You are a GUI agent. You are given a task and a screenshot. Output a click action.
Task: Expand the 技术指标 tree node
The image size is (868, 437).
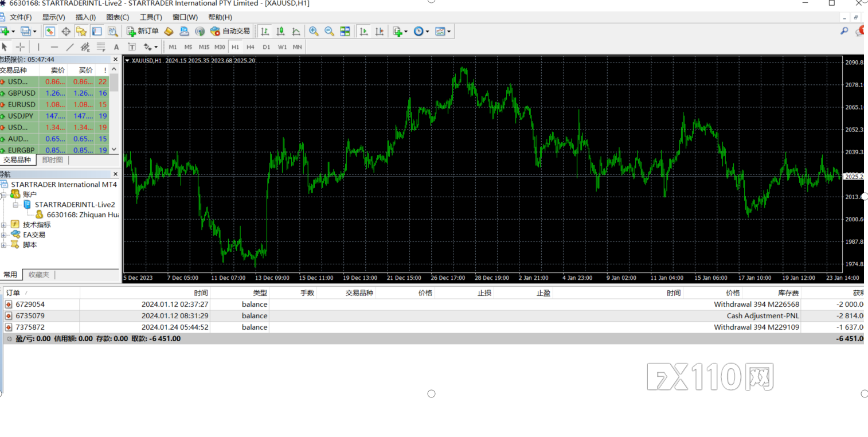(x=4, y=225)
